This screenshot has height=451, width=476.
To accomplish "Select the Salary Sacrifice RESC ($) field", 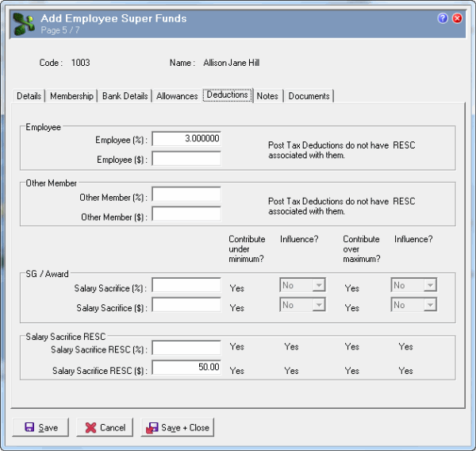I will 186,368.
